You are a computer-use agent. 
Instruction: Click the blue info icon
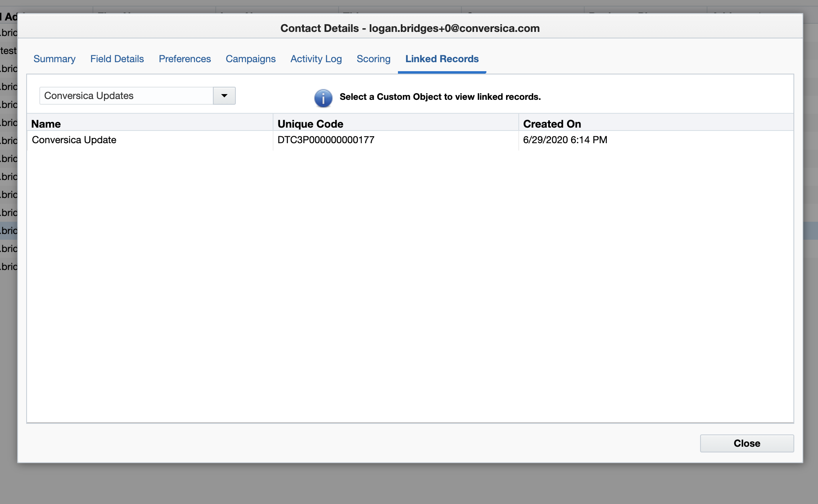[x=323, y=98]
